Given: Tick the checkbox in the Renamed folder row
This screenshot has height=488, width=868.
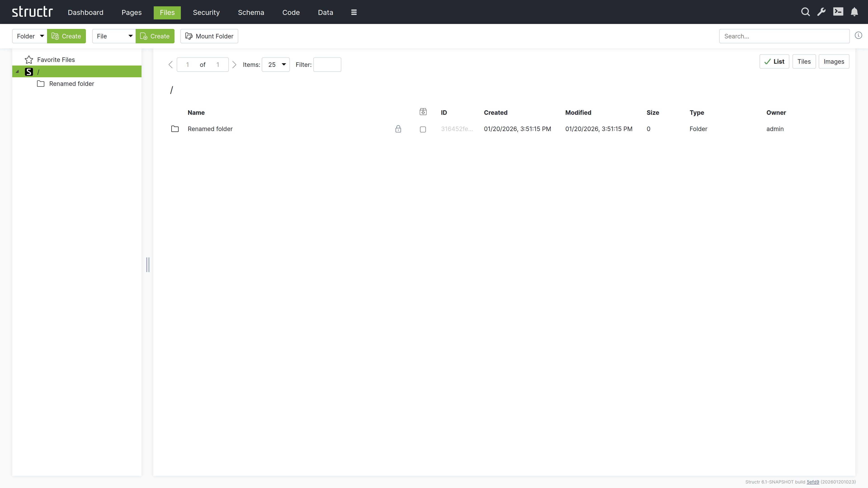Looking at the screenshot, I should pos(423,129).
